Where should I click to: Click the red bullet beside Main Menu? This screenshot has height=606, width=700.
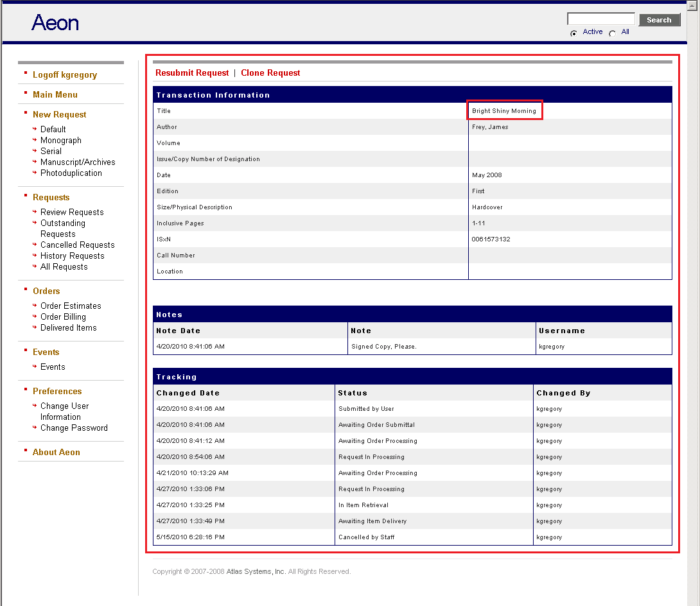24,94
